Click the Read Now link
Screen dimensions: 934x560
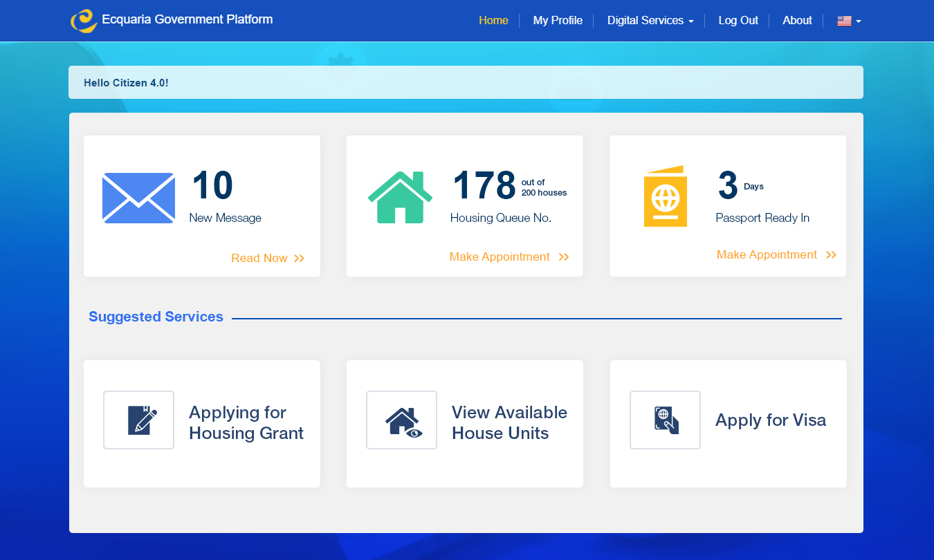259,259
